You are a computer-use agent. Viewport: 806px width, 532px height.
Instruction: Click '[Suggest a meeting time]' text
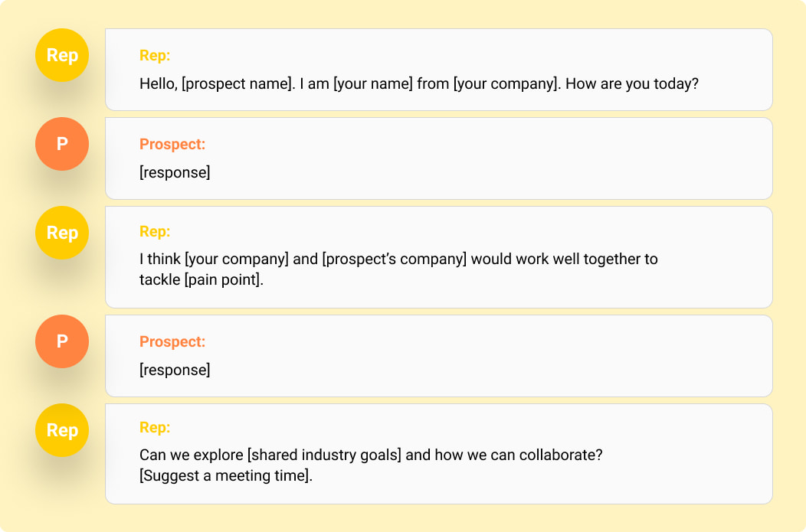point(226,475)
